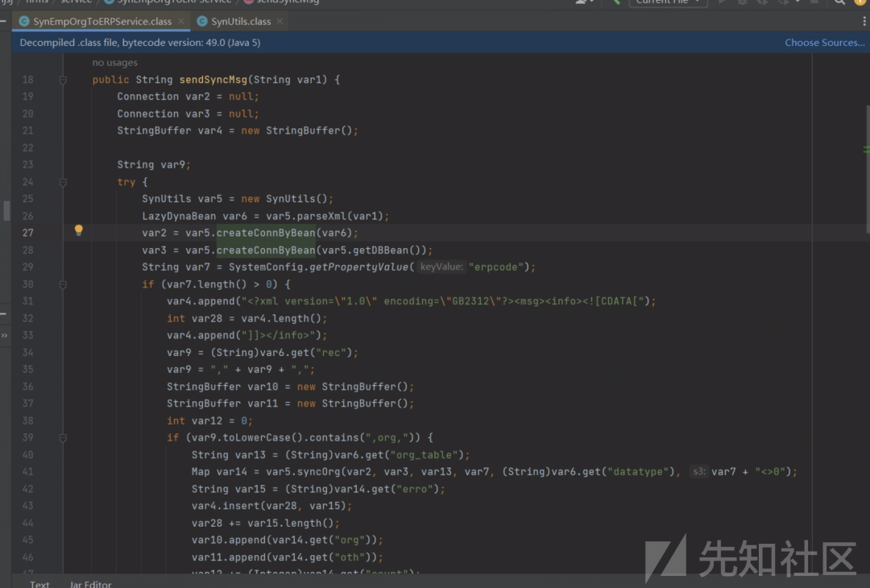Click the ",org," string on line 39
This screenshot has width=870, height=588.
387,437
